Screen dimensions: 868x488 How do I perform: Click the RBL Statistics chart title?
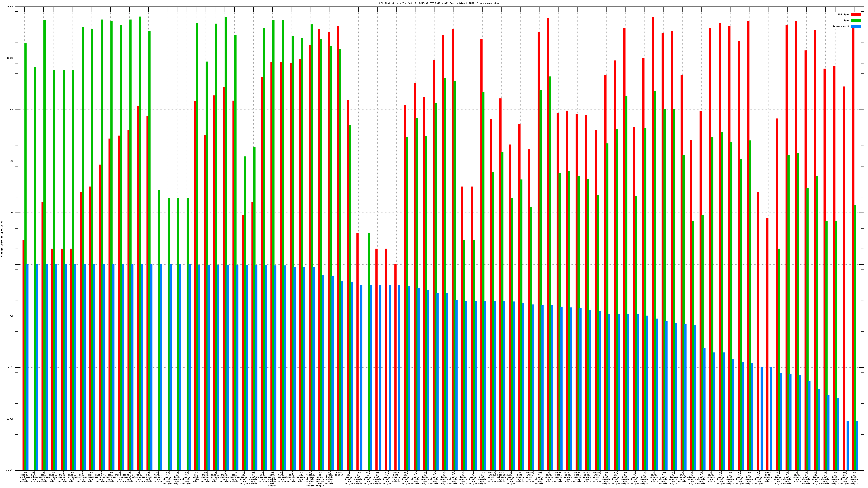click(x=439, y=3)
